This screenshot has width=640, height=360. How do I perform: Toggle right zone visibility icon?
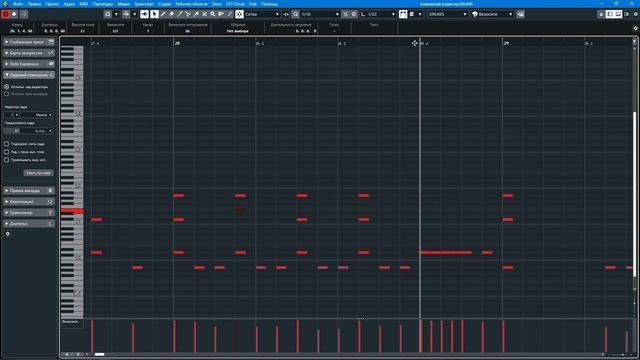pyautogui.click(x=627, y=14)
